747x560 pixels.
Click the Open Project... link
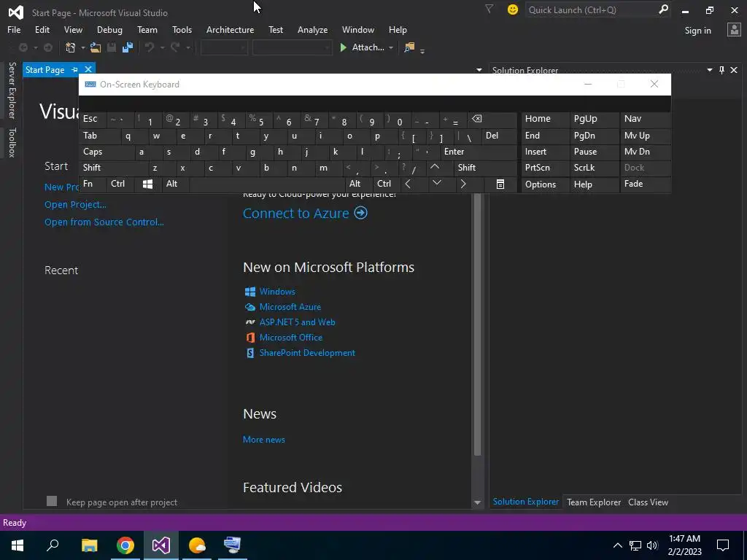pyautogui.click(x=75, y=205)
